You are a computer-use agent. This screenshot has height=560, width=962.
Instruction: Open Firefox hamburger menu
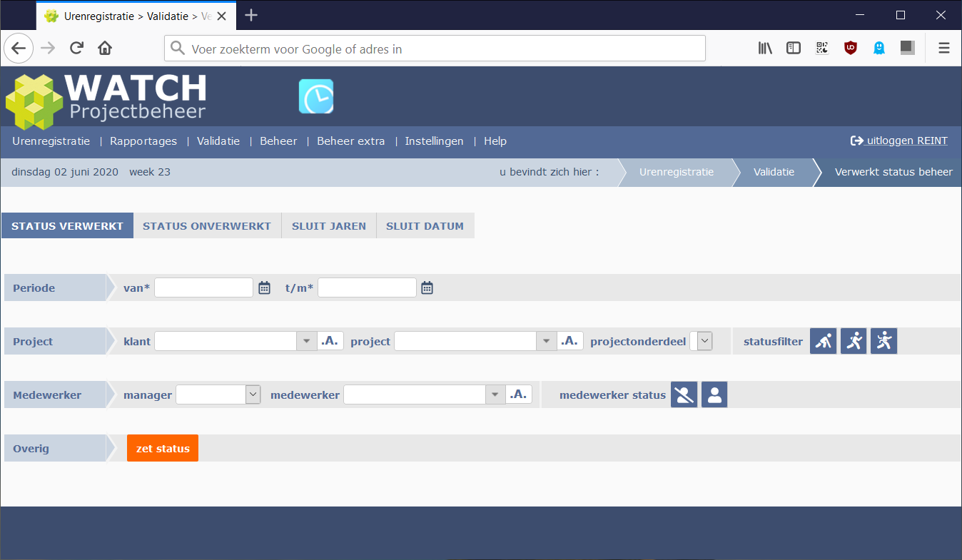[944, 49]
